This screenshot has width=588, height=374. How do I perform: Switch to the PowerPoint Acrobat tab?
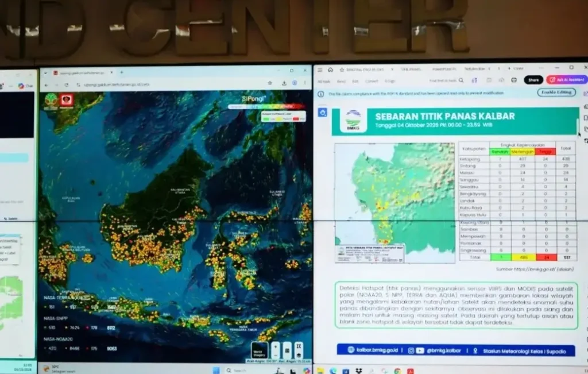pyautogui.click(x=444, y=69)
